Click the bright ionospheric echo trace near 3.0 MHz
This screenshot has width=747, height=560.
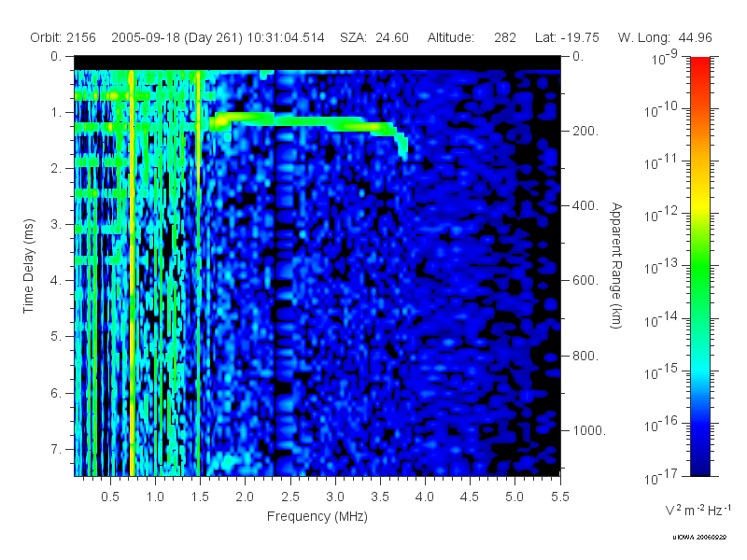coord(333,122)
